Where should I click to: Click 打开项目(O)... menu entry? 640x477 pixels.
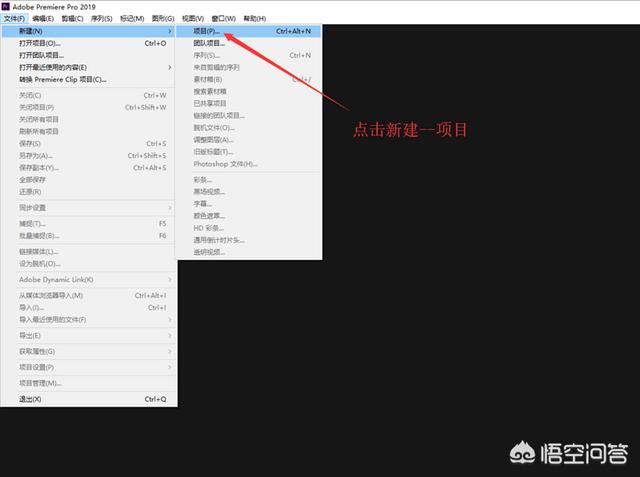[41, 43]
